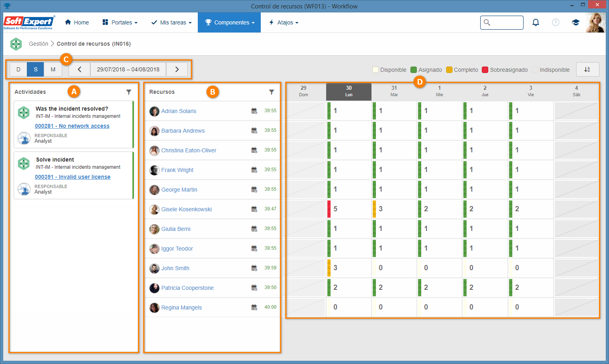609x364 pixels.
Task: Open John Smith calendar icon
Action: 254,268
